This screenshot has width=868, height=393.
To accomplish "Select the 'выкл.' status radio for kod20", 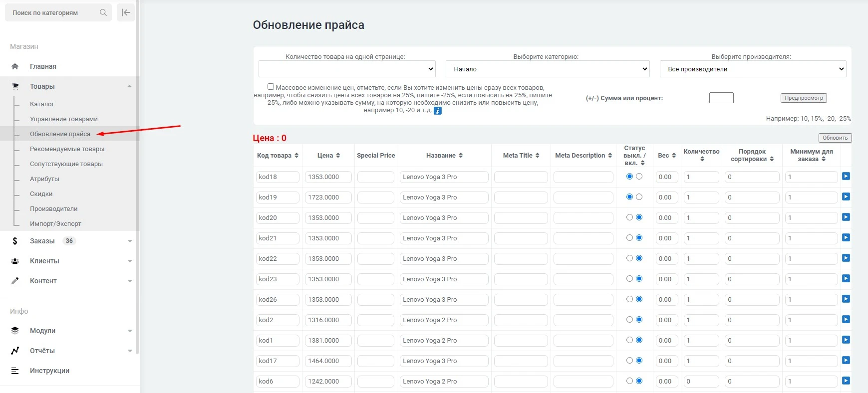I will click(629, 217).
